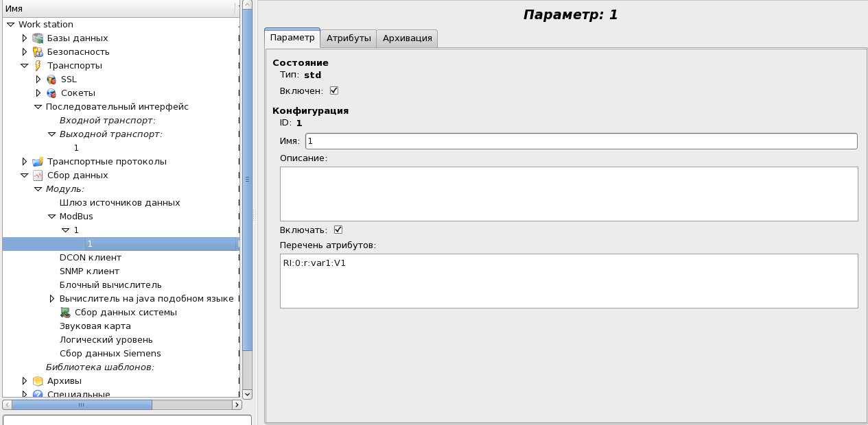This screenshot has width=868, height=425.
Task: Toggle the Включать checkbox
Action: [x=338, y=230]
